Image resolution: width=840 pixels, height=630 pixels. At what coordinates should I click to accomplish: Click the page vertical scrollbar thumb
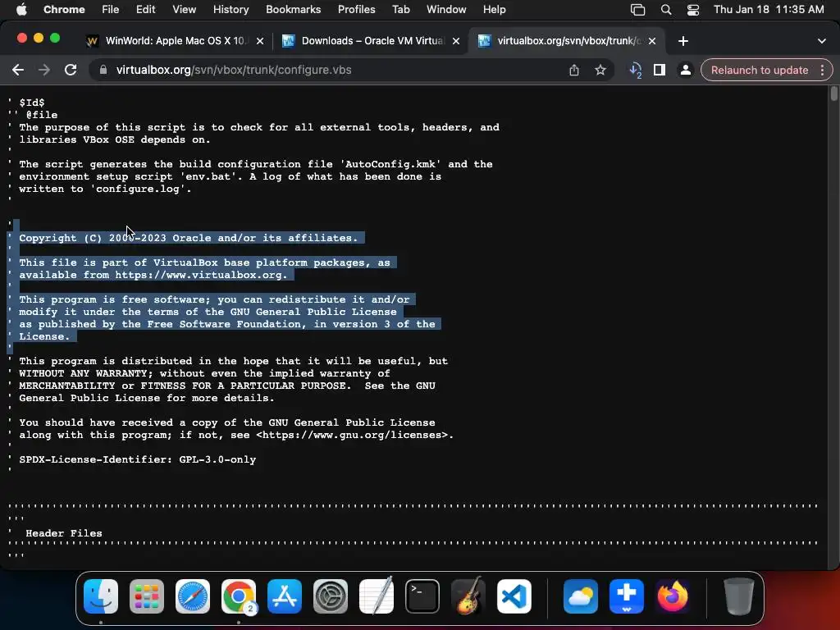tap(833, 94)
